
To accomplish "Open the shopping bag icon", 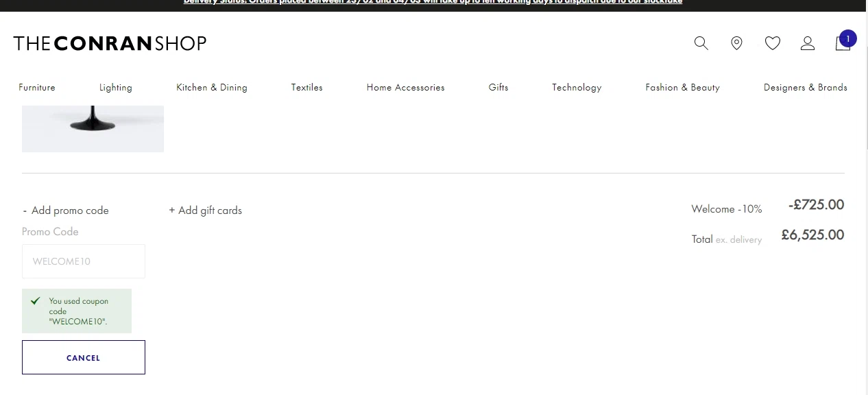I will (843, 44).
